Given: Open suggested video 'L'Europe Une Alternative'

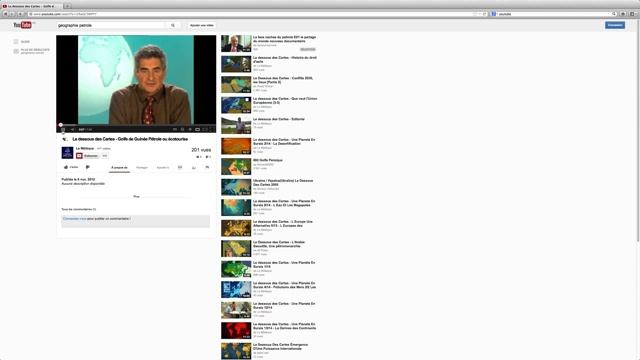Looking at the screenshot, I should [x=269, y=228].
